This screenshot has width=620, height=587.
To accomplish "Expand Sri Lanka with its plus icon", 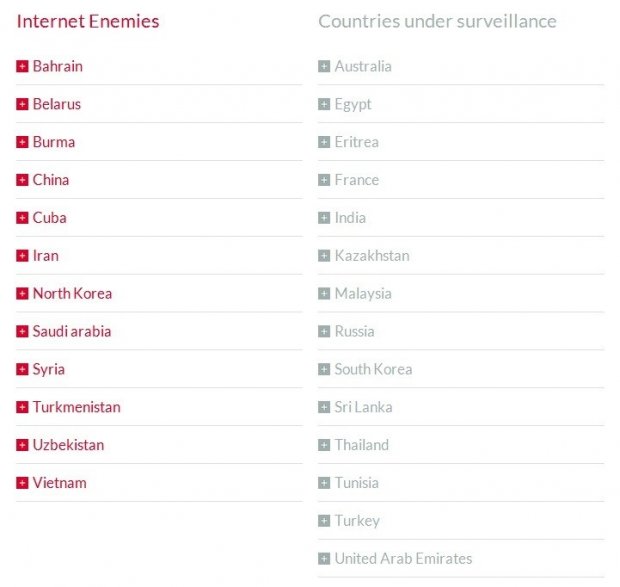I will pos(324,407).
